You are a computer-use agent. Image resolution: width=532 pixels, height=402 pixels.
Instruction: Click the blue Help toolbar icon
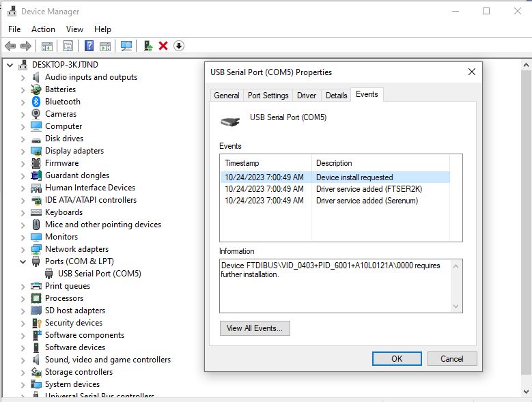click(89, 46)
